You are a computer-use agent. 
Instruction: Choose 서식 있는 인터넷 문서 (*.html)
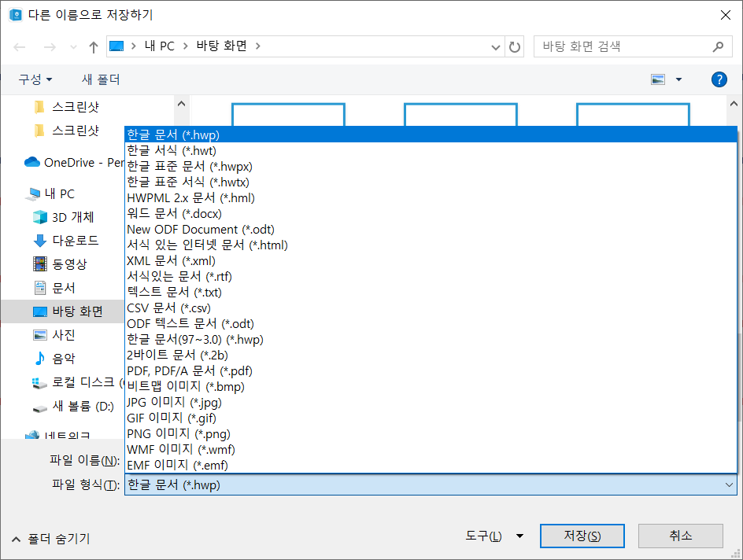pyautogui.click(x=431, y=245)
